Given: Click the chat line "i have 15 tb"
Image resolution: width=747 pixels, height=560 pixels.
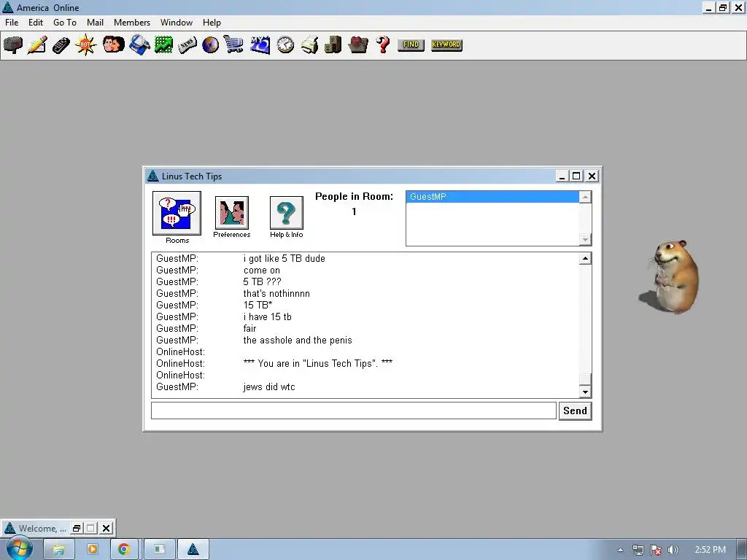Looking at the screenshot, I should [267, 316].
